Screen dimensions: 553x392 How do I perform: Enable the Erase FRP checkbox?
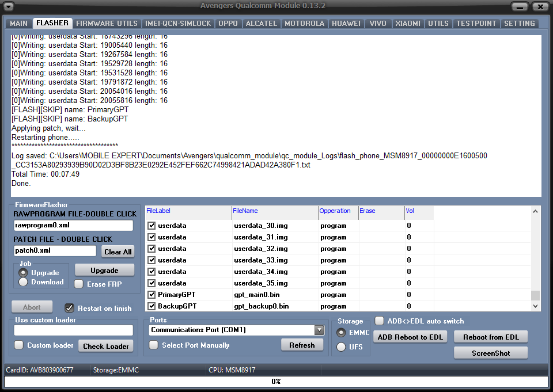pyautogui.click(x=79, y=284)
